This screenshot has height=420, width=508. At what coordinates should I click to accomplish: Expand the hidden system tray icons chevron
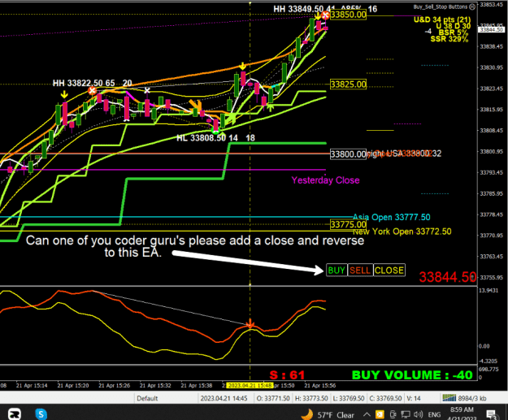point(367,414)
